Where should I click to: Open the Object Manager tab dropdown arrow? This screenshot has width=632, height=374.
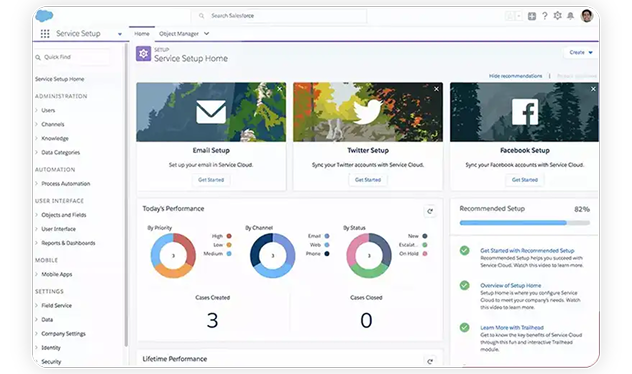coord(206,34)
